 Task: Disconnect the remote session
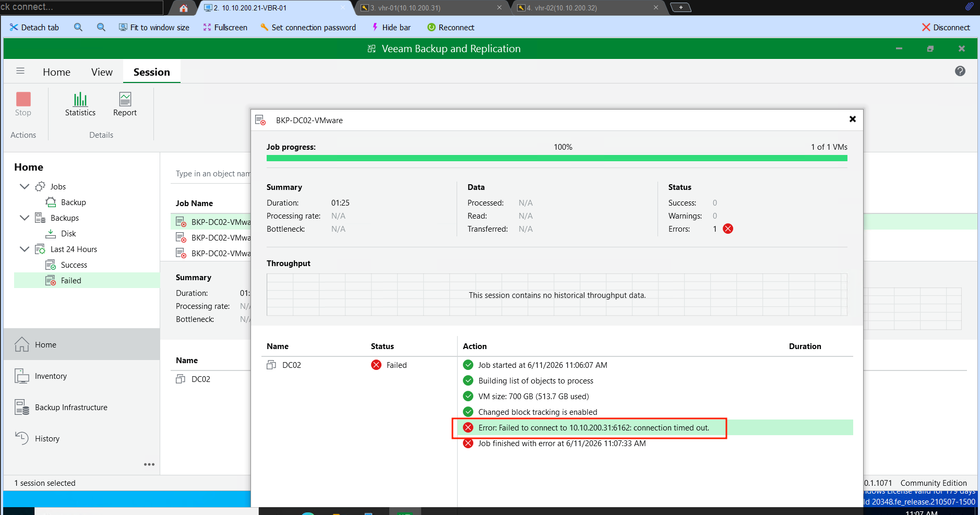pos(946,27)
